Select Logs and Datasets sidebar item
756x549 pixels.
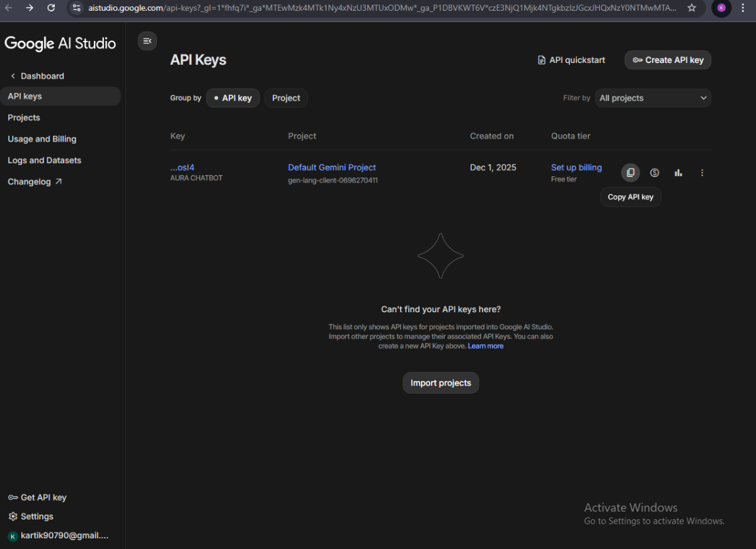[44, 161]
